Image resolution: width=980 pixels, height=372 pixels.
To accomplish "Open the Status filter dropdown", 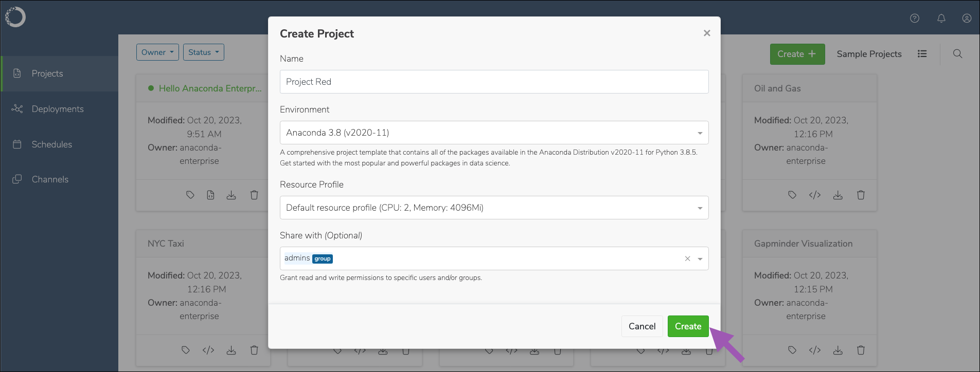I will (204, 52).
